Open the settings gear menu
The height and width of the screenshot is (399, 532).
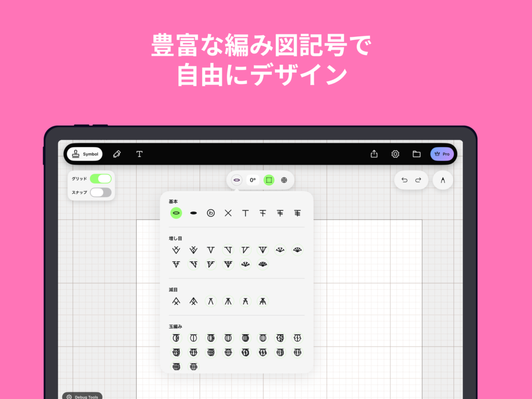point(395,154)
